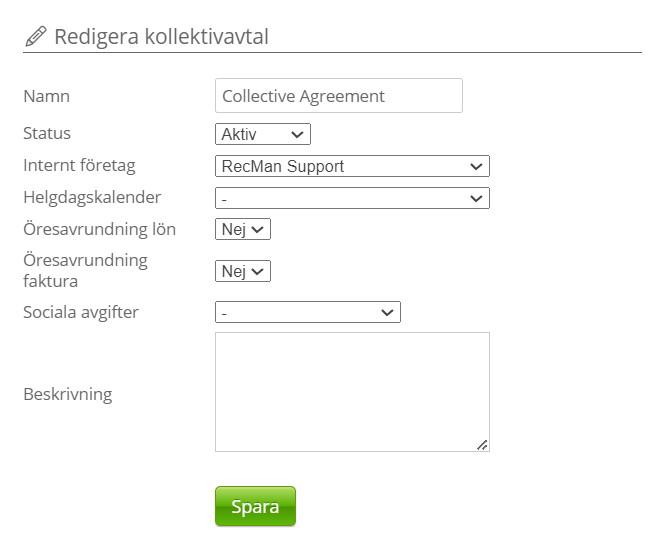Viewport: 654px width, 549px height.
Task: Click the textarea resize handle in the corner
Action: click(x=482, y=445)
